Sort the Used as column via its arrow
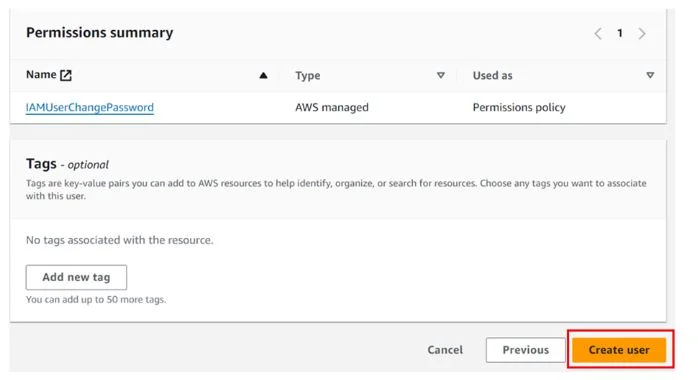This screenshot has width=698, height=380. (650, 75)
